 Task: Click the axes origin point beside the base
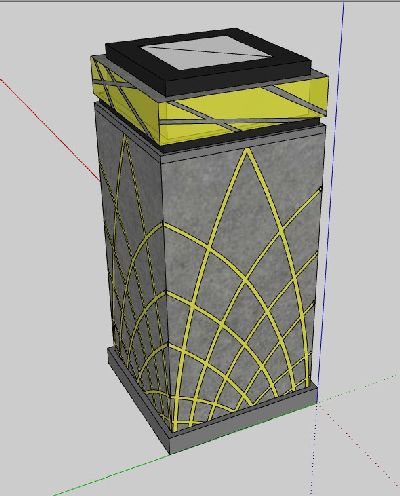point(317,403)
